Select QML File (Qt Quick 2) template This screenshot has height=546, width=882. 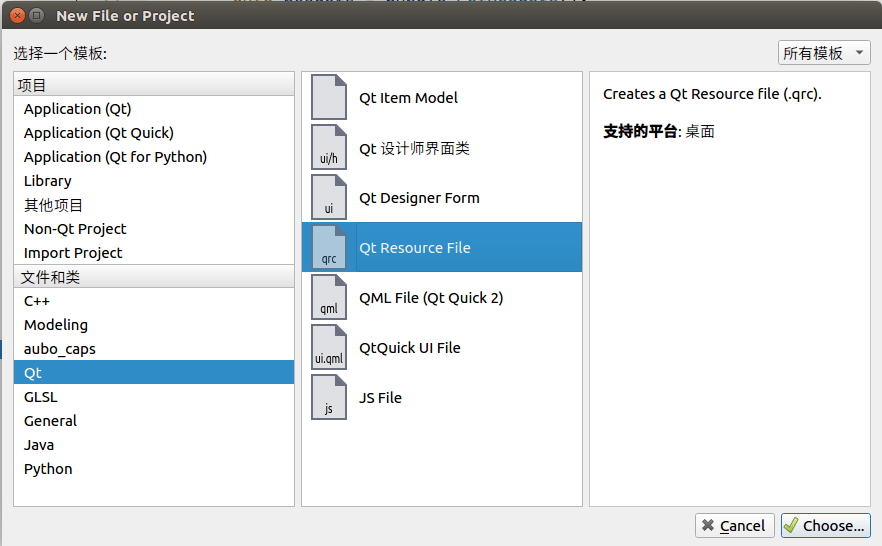442,297
